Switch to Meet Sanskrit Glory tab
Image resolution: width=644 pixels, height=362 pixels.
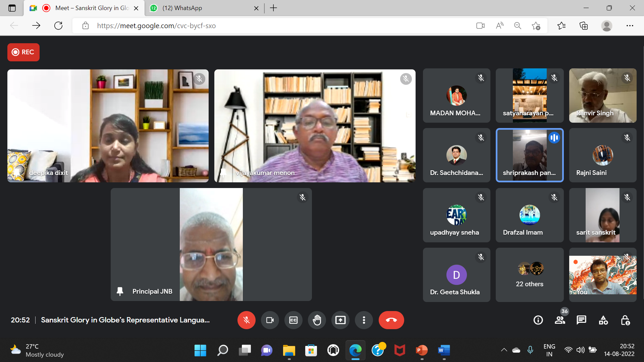[92, 8]
